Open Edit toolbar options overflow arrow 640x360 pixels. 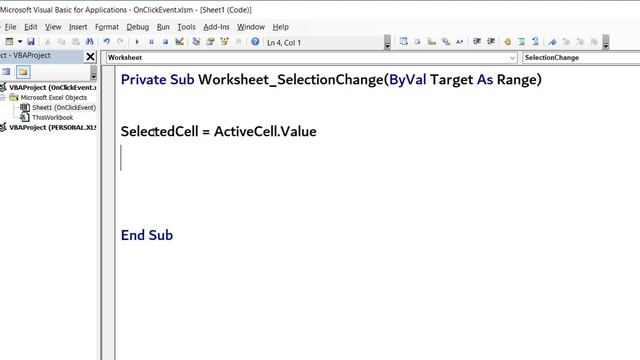pos(606,42)
